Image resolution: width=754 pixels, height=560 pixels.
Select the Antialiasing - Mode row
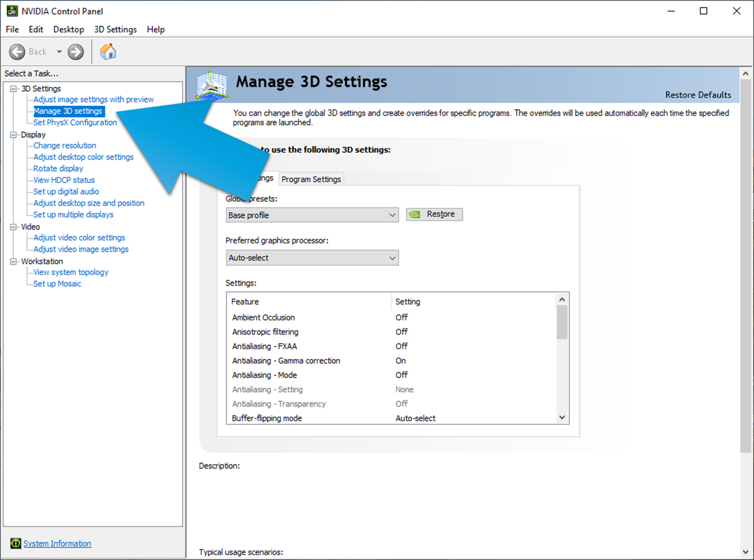click(391, 375)
